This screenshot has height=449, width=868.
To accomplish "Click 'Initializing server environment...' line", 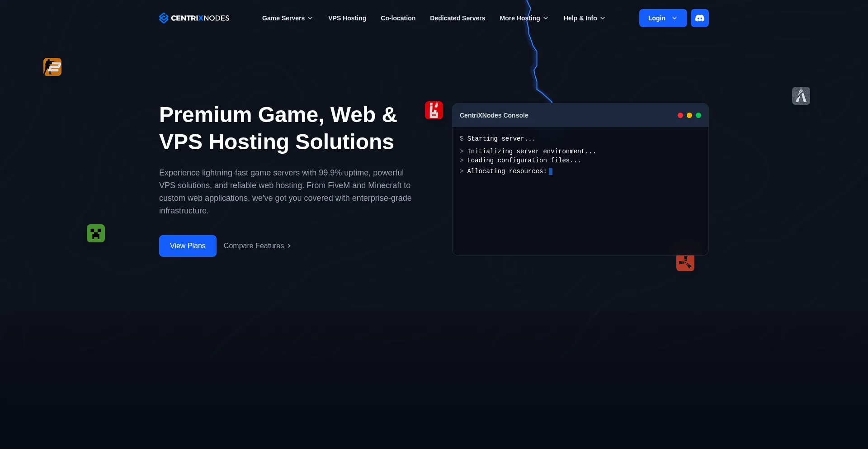I will (x=528, y=151).
